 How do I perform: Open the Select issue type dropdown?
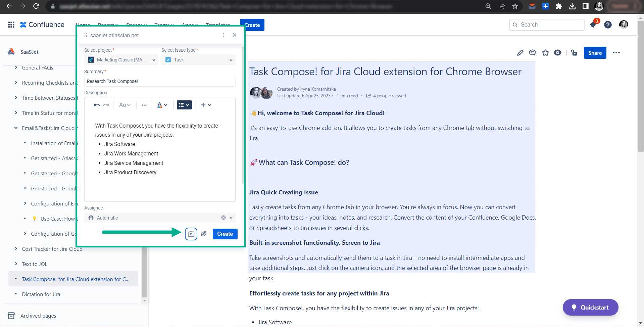[x=198, y=60]
